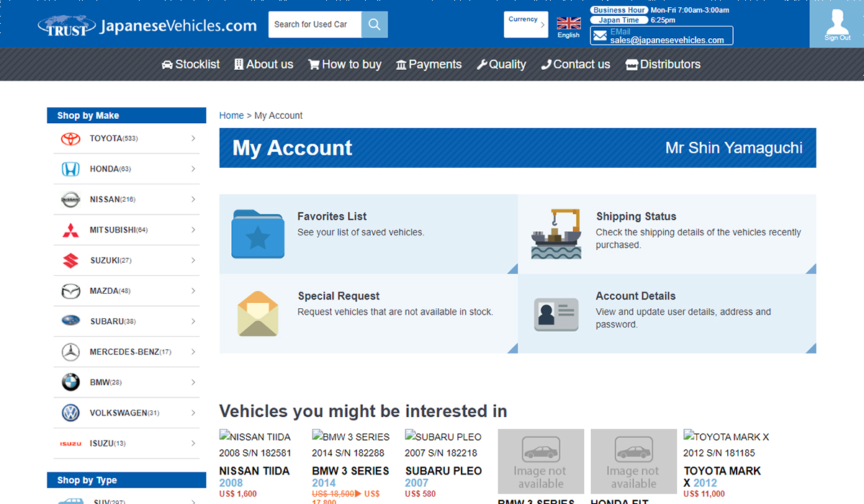Image resolution: width=864 pixels, height=504 pixels.
Task: Click inside the Search for Used Car field
Action: pos(315,24)
